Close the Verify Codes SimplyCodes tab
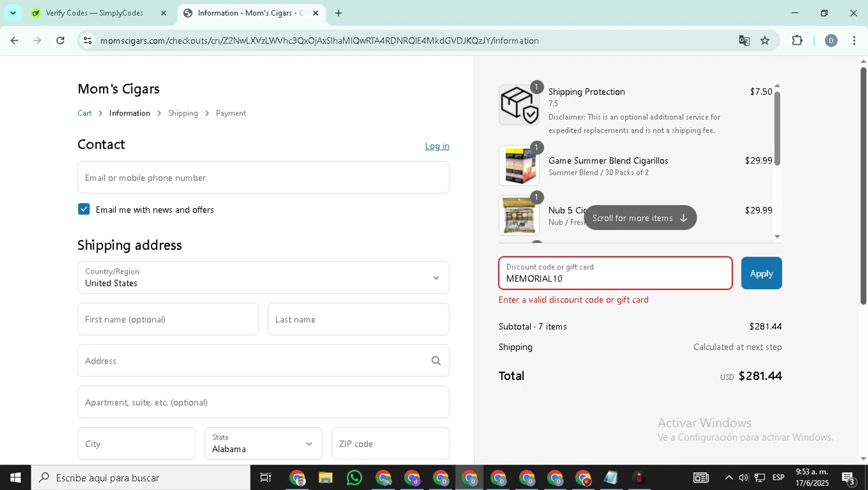This screenshot has height=490, width=868. [163, 13]
